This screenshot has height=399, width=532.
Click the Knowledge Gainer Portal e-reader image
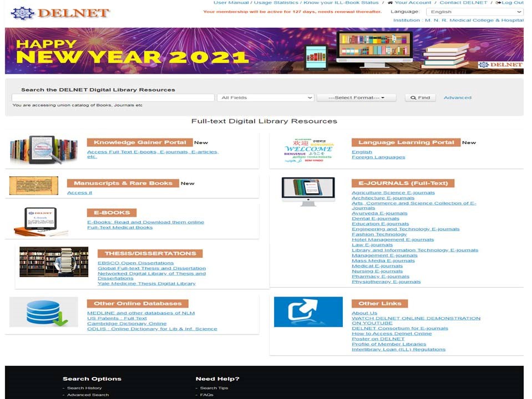(x=44, y=150)
